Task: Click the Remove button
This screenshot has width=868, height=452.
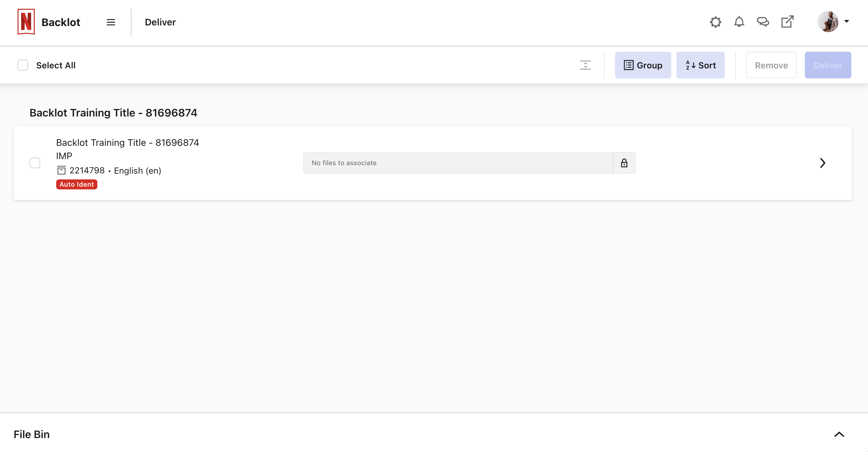Action: (x=771, y=65)
